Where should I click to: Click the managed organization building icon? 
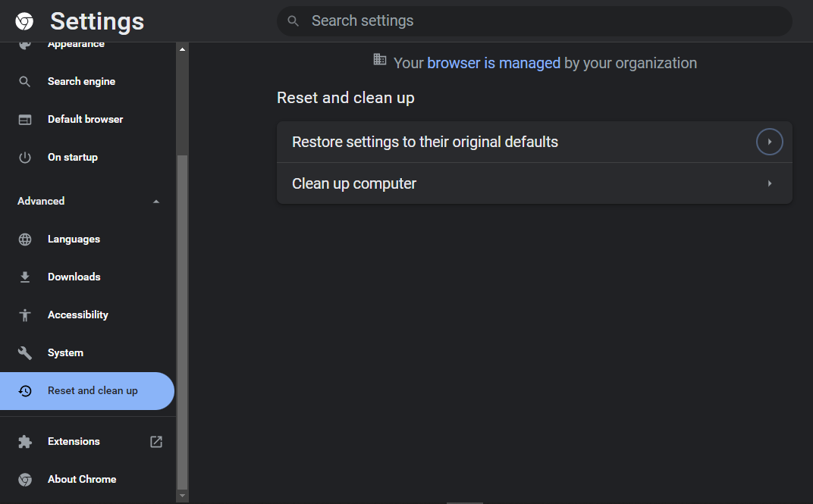[379, 60]
